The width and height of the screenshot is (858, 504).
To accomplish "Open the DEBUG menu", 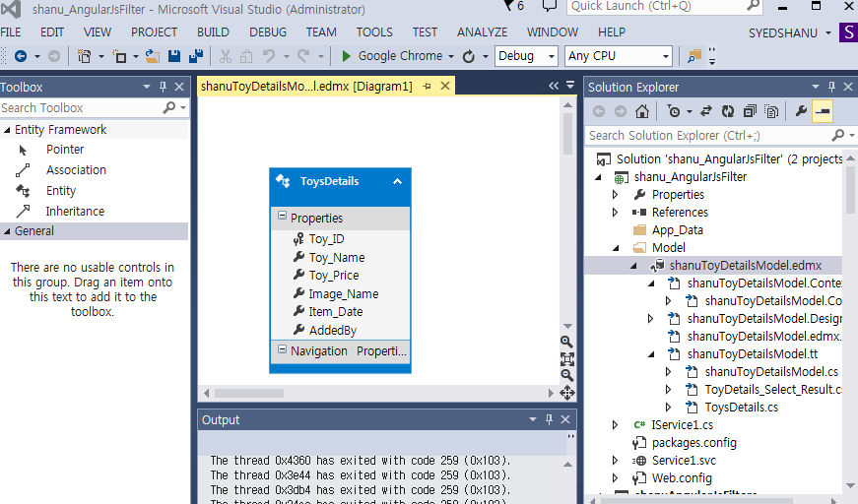I will (268, 32).
